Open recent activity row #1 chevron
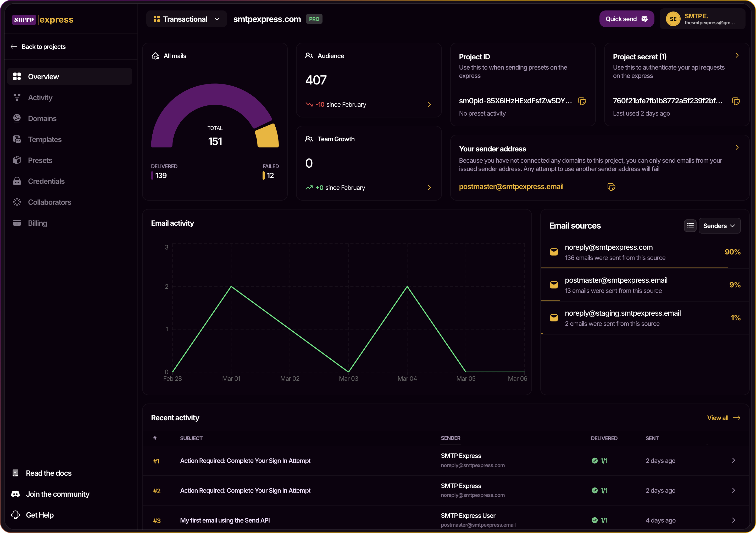 point(733,460)
